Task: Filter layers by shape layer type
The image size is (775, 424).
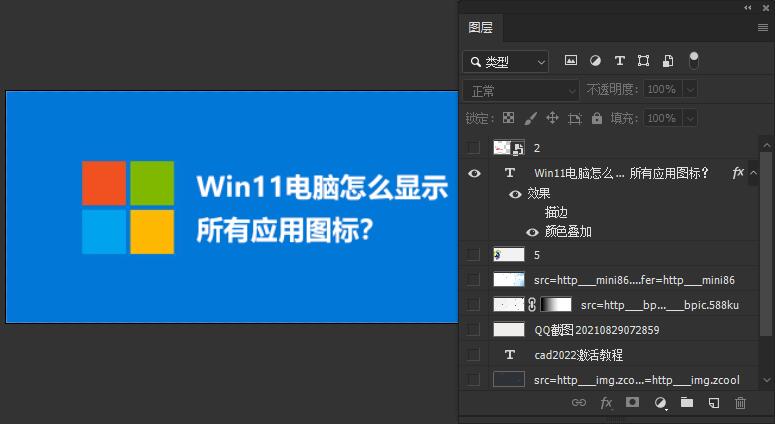Action: click(643, 60)
